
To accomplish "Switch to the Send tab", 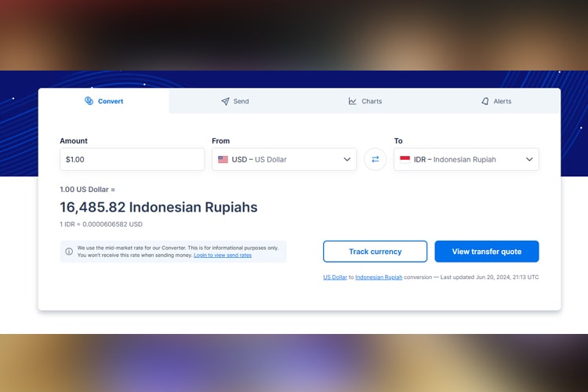I will click(234, 101).
